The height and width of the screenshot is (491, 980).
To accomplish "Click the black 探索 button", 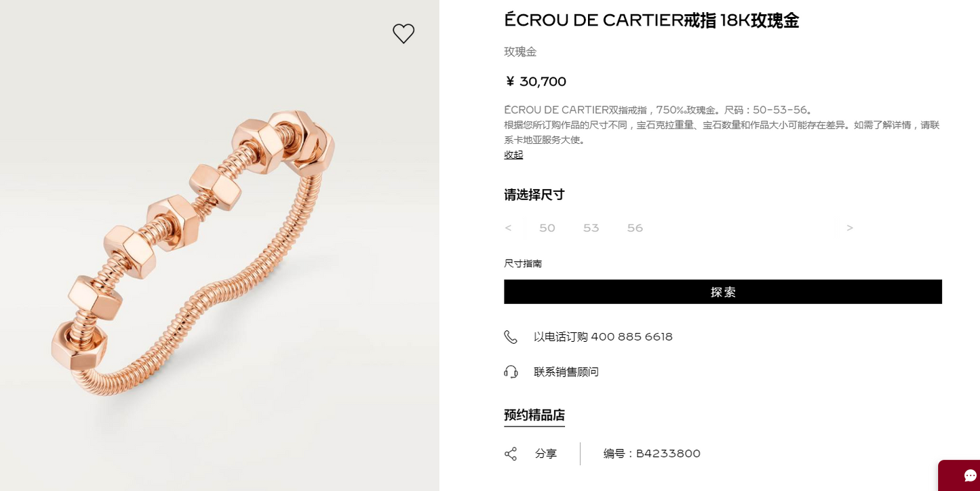I will pos(723,292).
